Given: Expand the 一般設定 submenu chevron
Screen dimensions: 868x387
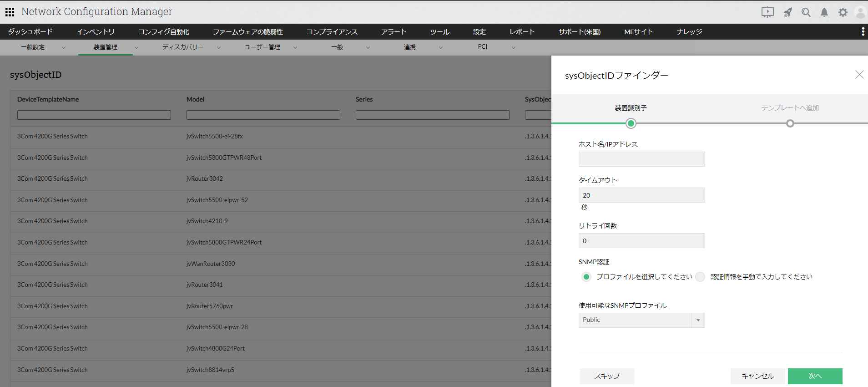Looking at the screenshot, I should tap(64, 47).
